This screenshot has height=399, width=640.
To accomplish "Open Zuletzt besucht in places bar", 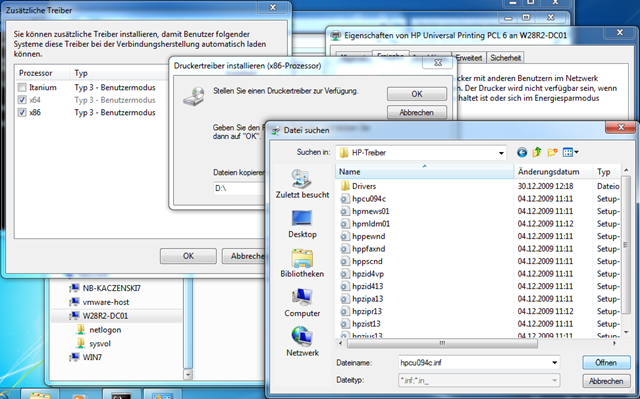I will (x=302, y=184).
